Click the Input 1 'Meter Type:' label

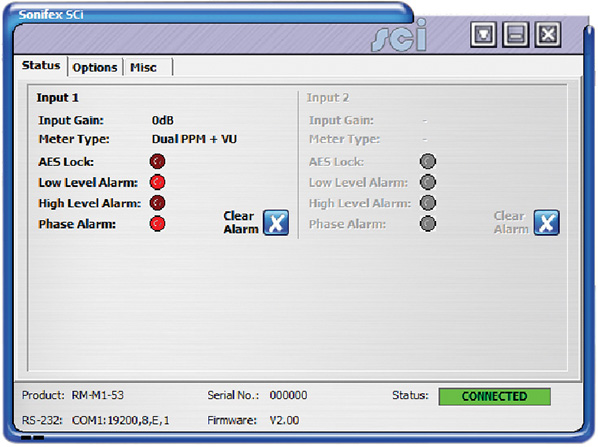[74, 139]
